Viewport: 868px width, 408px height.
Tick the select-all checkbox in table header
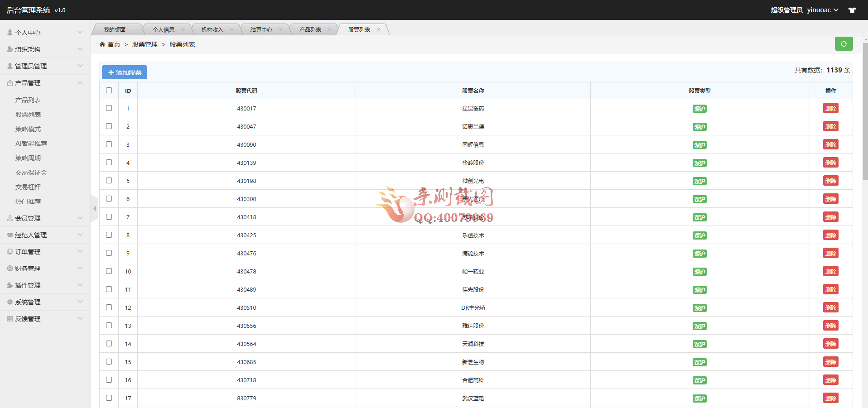pos(109,91)
